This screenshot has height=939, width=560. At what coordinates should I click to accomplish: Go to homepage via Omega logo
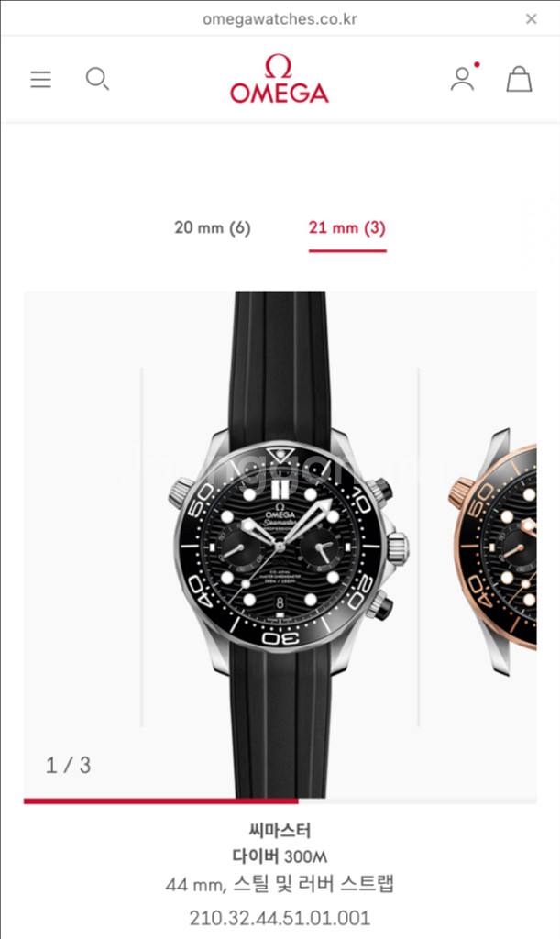[x=280, y=79]
